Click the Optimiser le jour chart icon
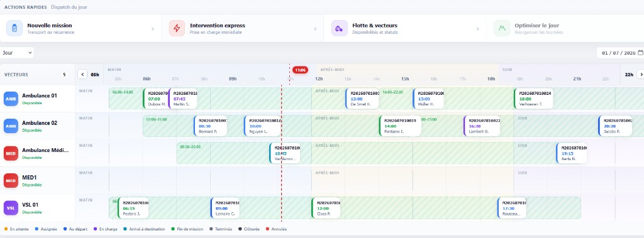The image size is (644, 238). pos(501,28)
